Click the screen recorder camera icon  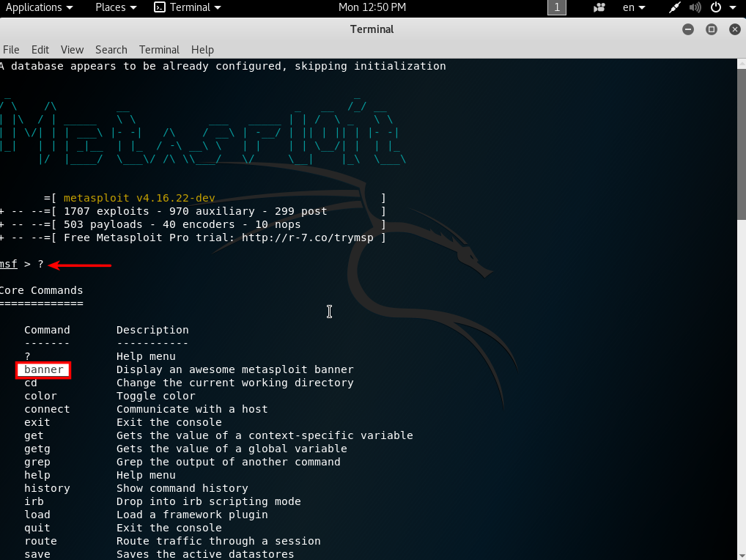(599, 7)
